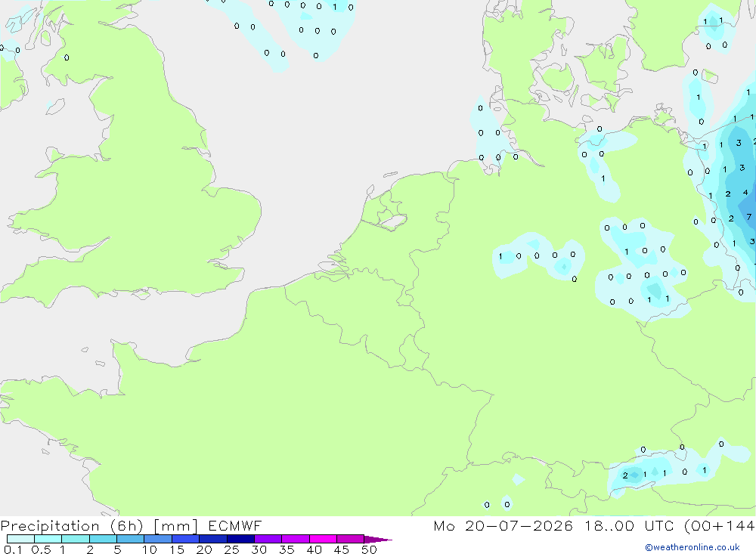
Task: Pick the 40–45 mm magenta legend box
Action: tap(323, 539)
